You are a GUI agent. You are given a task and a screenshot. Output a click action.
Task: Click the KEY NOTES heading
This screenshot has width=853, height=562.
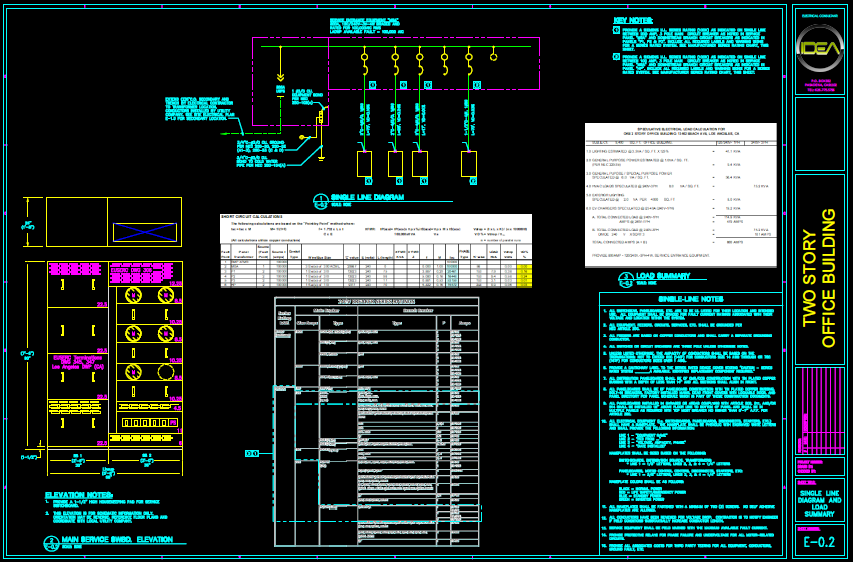(x=635, y=19)
